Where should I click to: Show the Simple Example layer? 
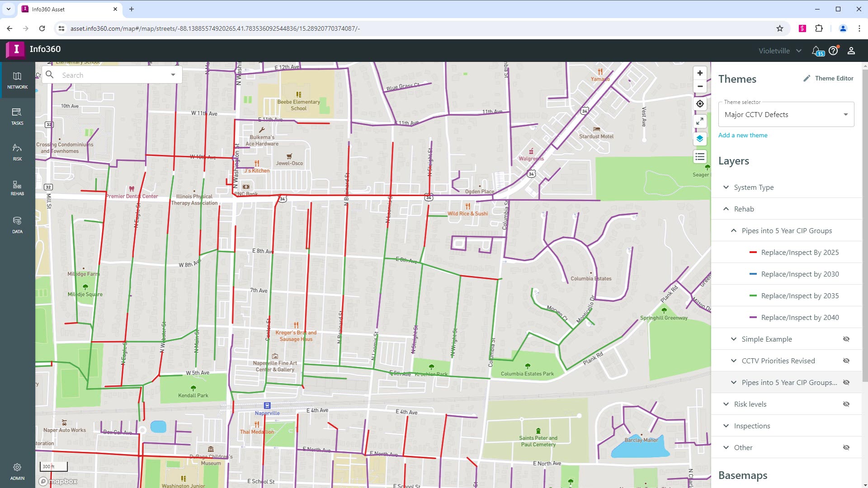coord(846,339)
